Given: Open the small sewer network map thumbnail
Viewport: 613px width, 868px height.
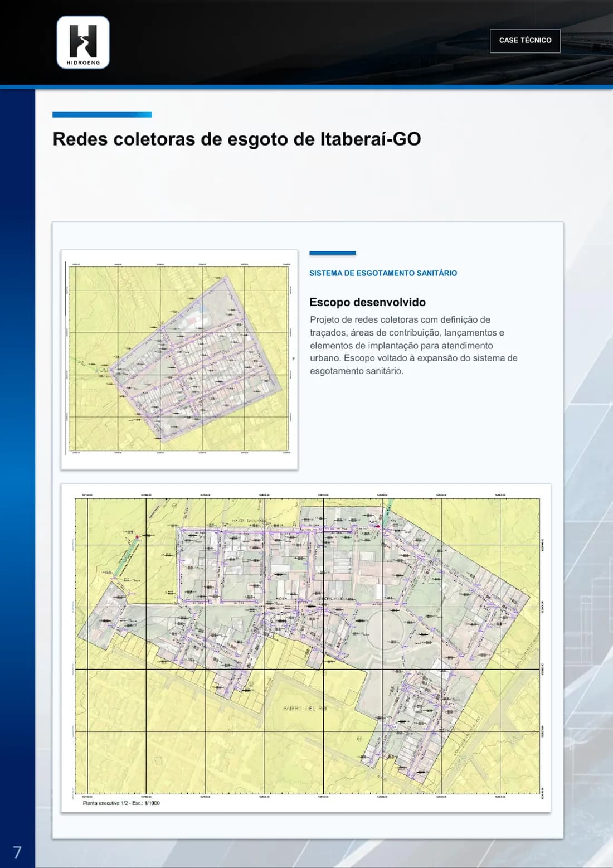Looking at the screenshot, I should point(179,359).
